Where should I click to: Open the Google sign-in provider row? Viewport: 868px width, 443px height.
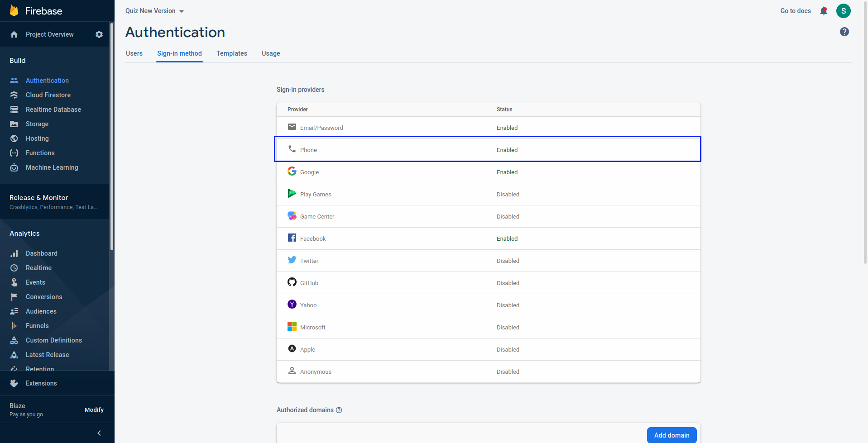point(489,172)
